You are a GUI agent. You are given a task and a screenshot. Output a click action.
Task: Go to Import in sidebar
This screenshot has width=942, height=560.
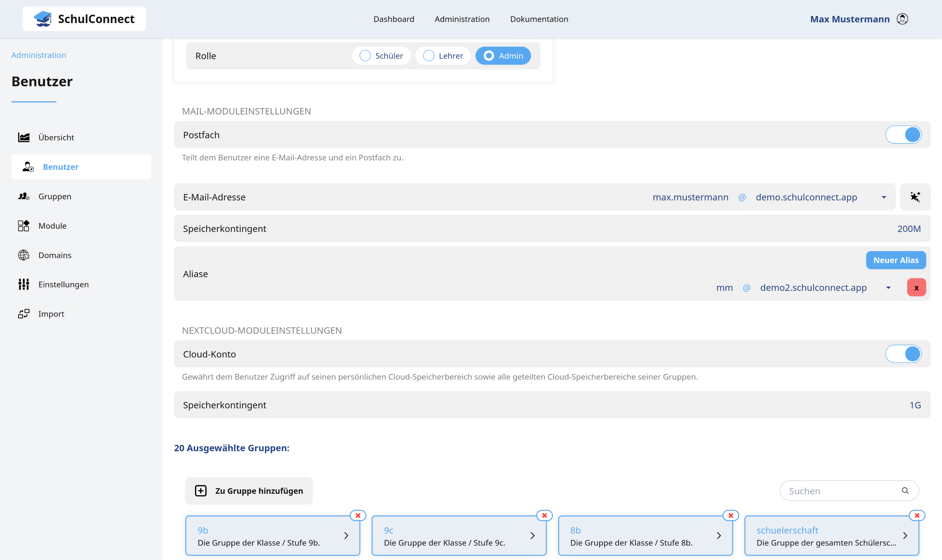[51, 314]
